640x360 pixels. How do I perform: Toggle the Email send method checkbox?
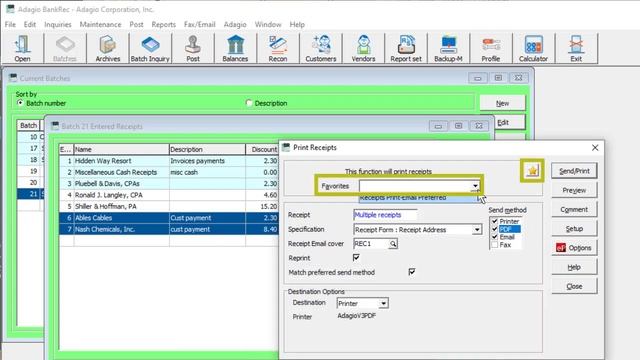tap(494, 237)
